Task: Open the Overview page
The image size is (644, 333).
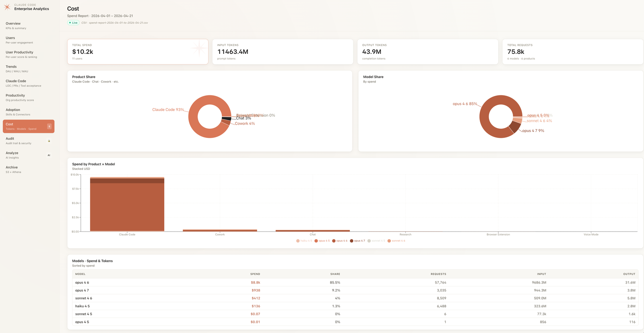Action: (28, 26)
